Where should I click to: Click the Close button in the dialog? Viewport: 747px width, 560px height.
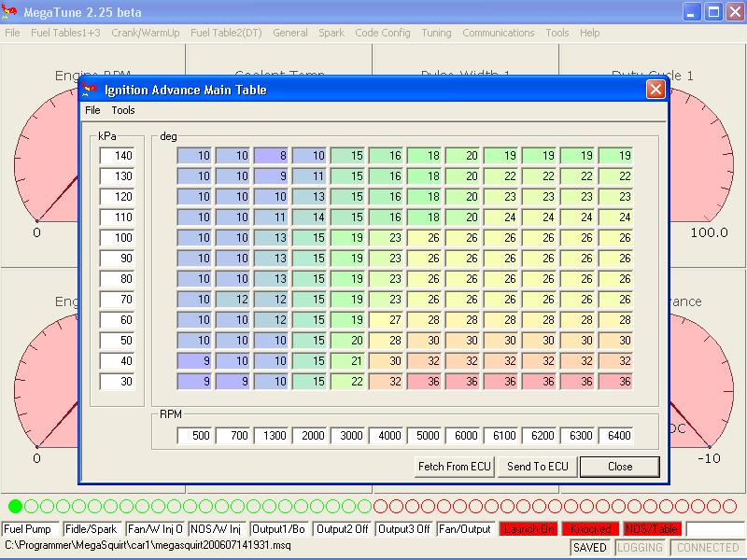click(620, 467)
